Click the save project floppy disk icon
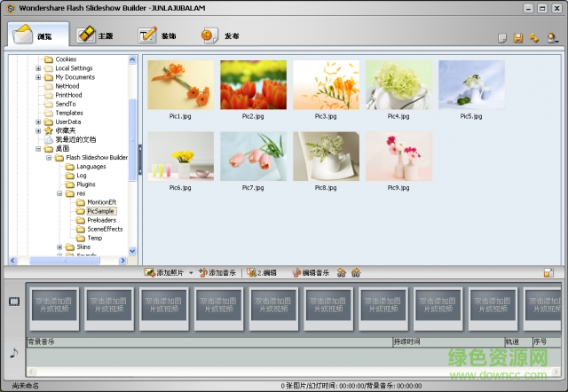Image resolution: width=568 pixels, height=392 pixels. pos(519,38)
